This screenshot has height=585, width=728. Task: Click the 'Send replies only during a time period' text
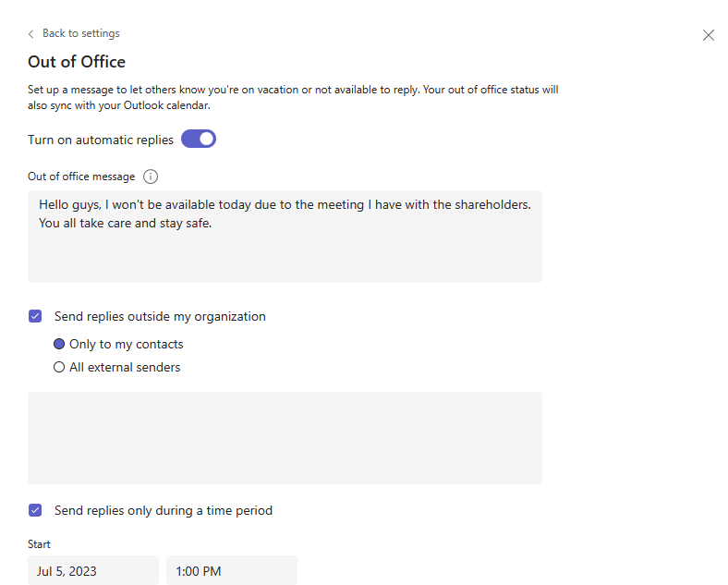164,510
